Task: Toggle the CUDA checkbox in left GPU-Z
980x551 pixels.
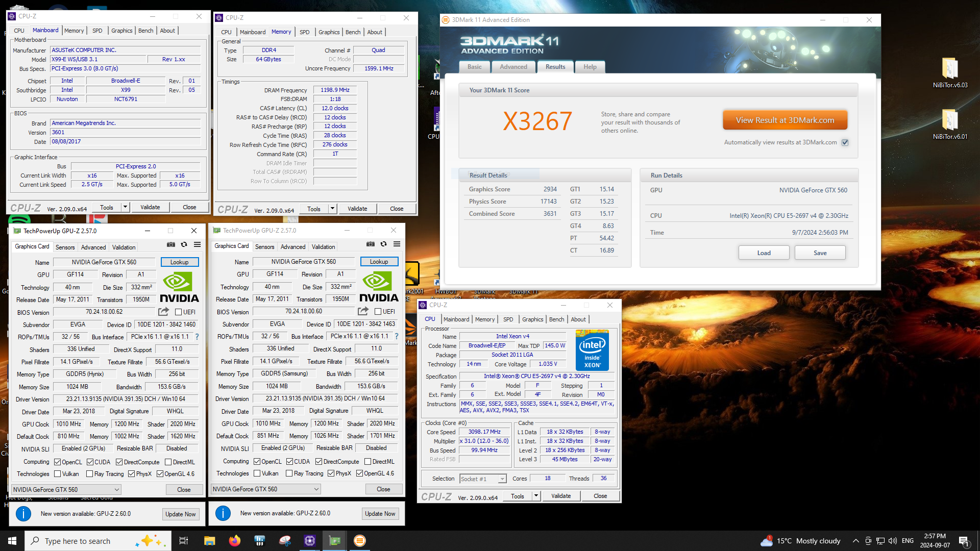Action: [x=90, y=462]
